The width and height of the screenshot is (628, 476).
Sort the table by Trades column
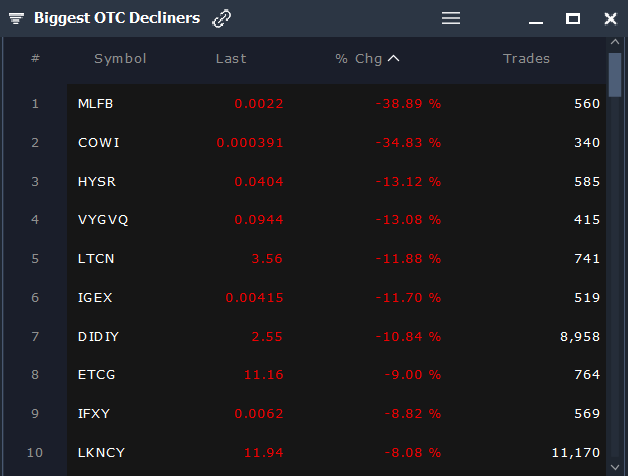pyautogui.click(x=526, y=58)
